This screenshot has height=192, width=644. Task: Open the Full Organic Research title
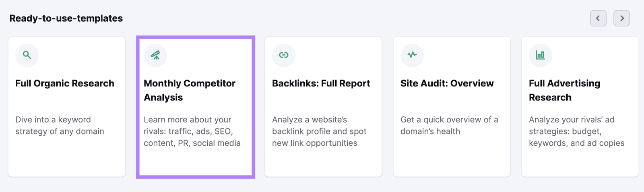65,84
